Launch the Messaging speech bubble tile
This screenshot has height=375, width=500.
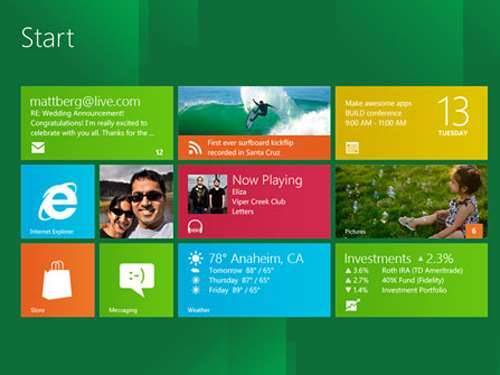pos(136,280)
